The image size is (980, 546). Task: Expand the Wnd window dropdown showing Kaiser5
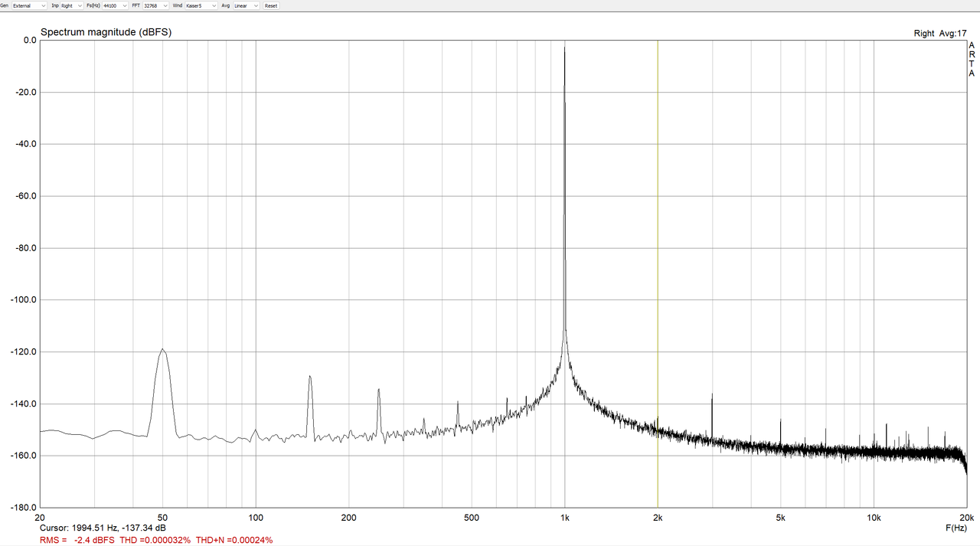pos(201,5)
